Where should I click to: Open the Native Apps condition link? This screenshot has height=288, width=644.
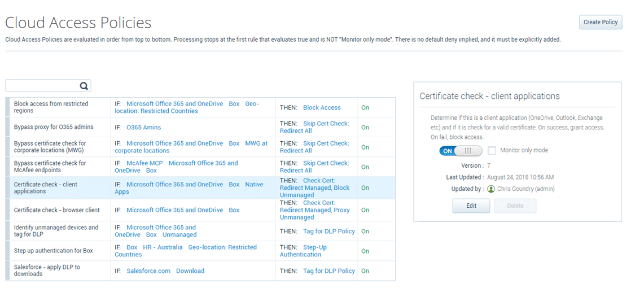[x=189, y=188]
